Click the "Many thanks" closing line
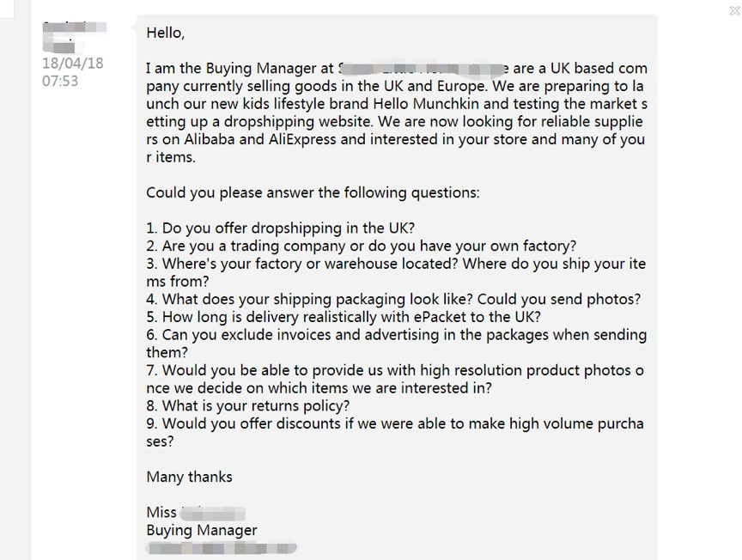 click(189, 477)
